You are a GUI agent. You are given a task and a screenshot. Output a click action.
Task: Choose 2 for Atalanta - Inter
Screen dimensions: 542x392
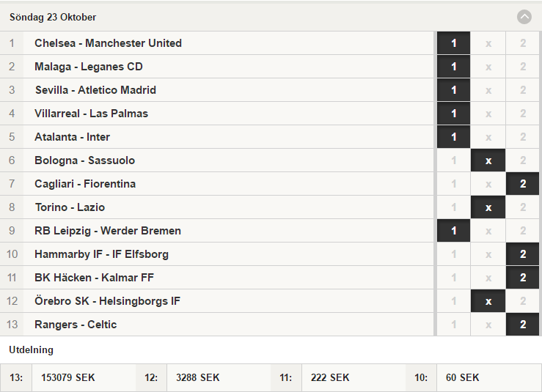[523, 137]
